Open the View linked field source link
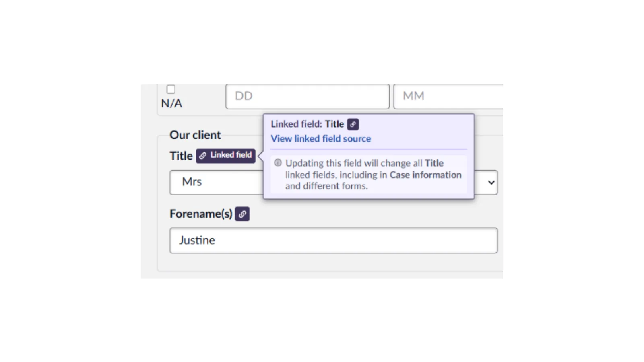644x362 pixels. [321, 139]
